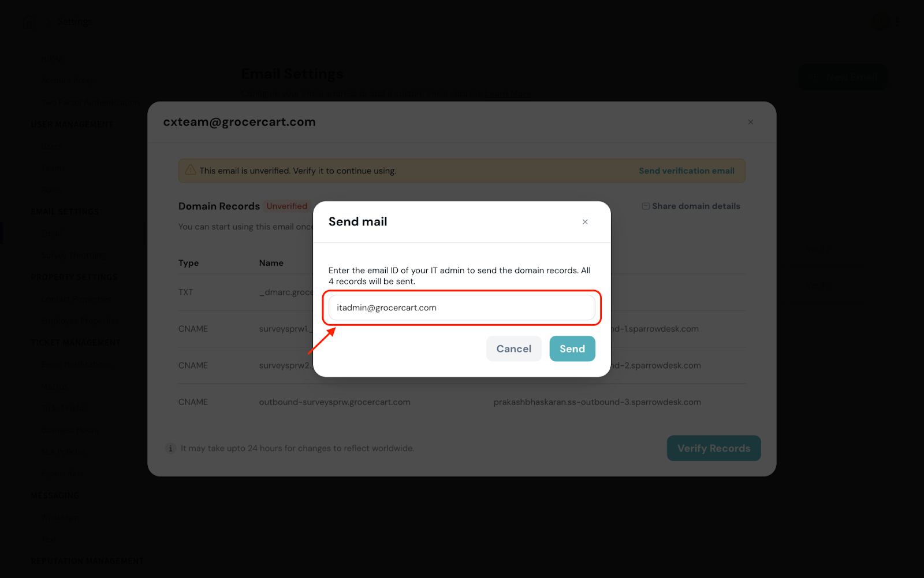The width and height of the screenshot is (924, 578).
Task: Click the prakashbhaskaran.ss-outbound-3.sparrowdesk.com value
Action: [597, 402]
